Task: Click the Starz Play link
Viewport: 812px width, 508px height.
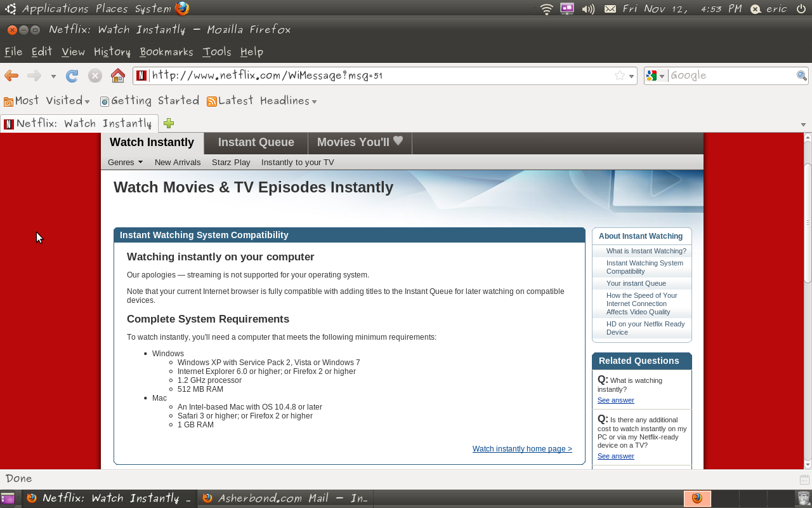Action: tap(231, 162)
